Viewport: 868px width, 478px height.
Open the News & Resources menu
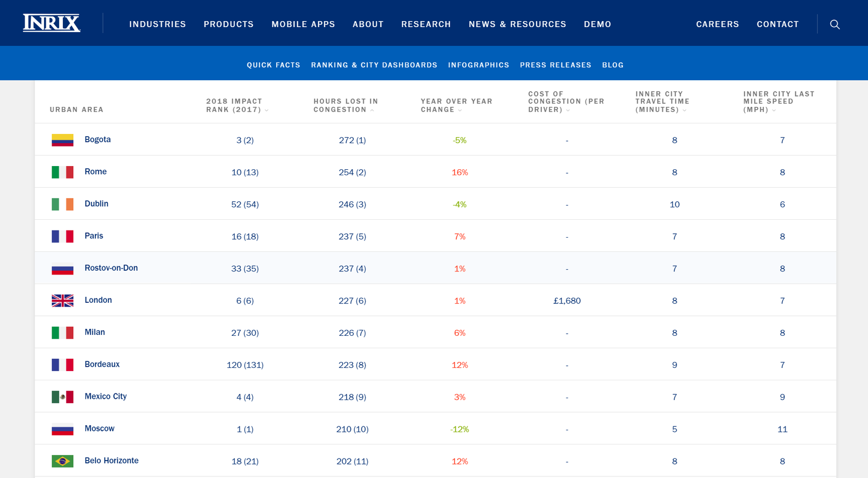pyautogui.click(x=518, y=24)
